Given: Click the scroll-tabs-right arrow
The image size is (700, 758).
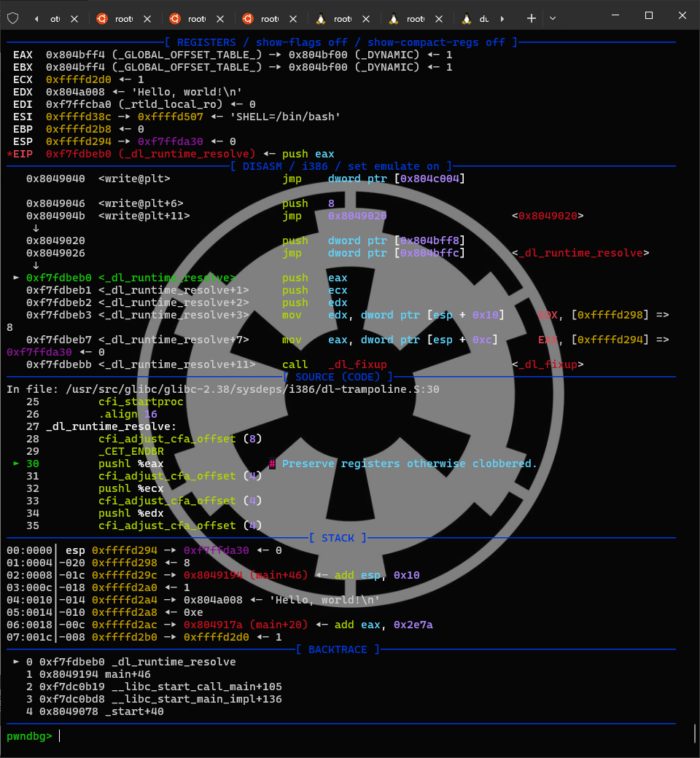Looking at the screenshot, I should (x=502, y=19).
